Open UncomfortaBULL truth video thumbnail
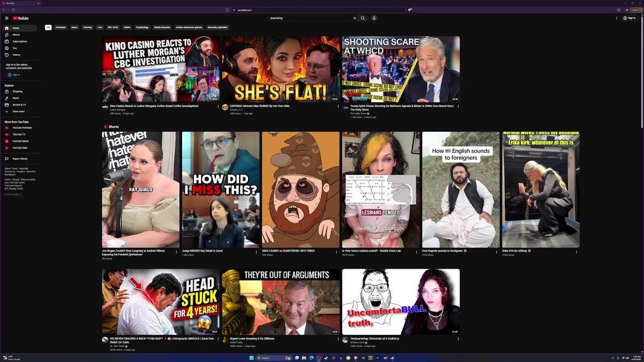This screenshot has height=362, width=644. coord(400,302)
